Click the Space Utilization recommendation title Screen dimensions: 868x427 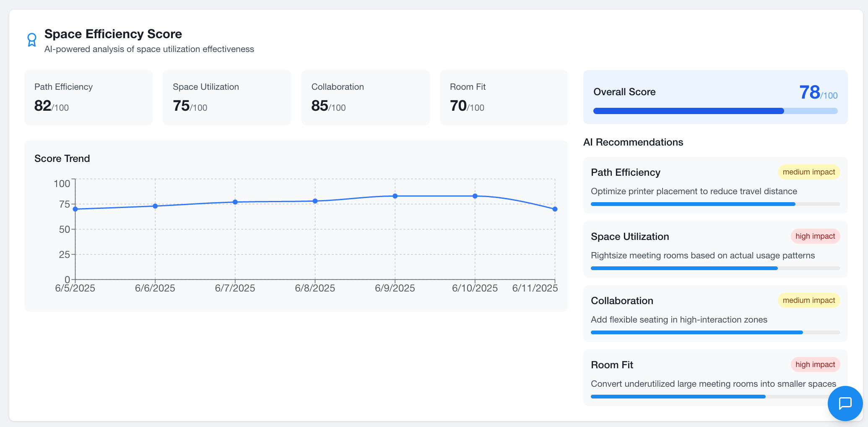tap(630, 237)
